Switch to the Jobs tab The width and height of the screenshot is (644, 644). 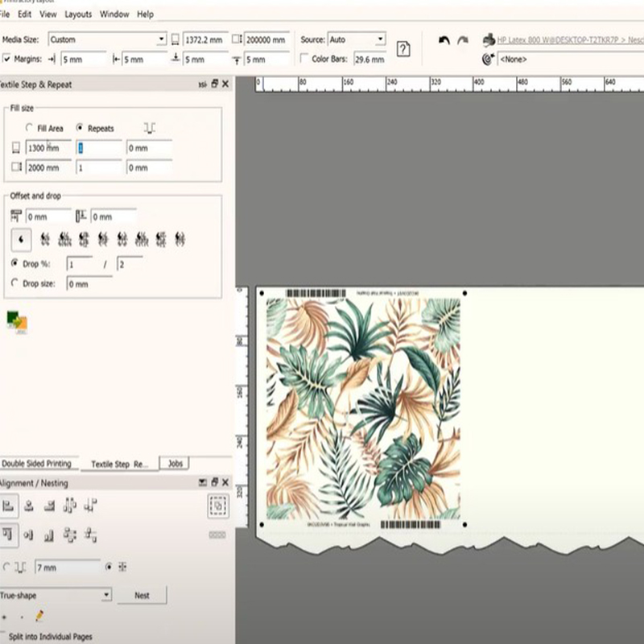click(x=175, y=464)
